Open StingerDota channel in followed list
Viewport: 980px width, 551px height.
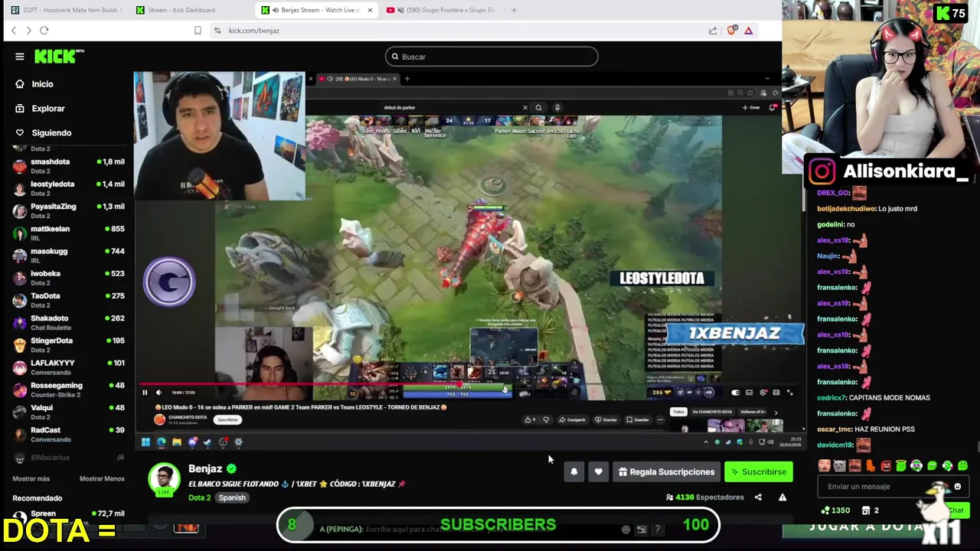point(69,344)
